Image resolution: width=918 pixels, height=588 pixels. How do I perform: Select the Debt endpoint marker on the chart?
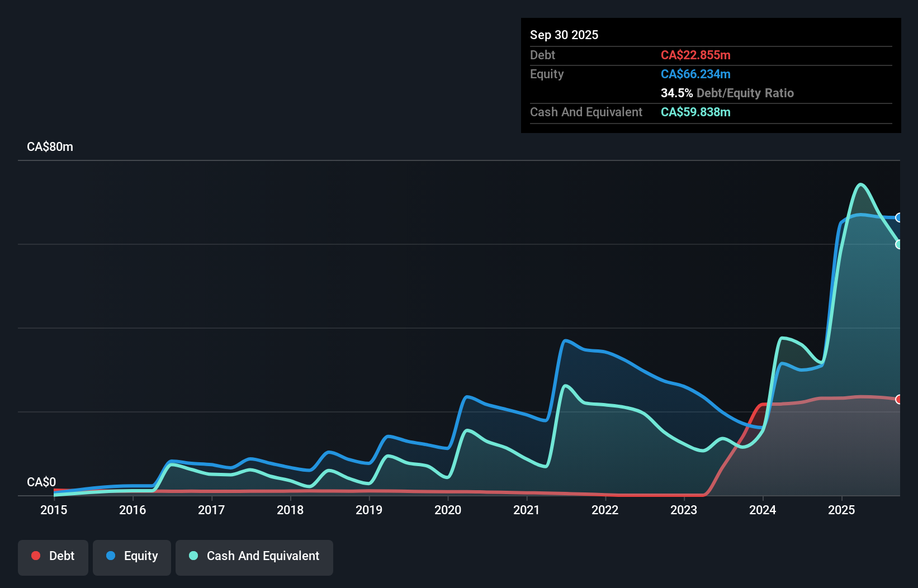899,400
